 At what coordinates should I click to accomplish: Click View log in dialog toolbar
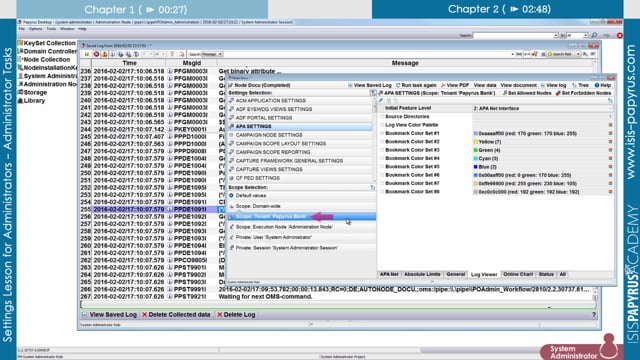tap(553, 85)
